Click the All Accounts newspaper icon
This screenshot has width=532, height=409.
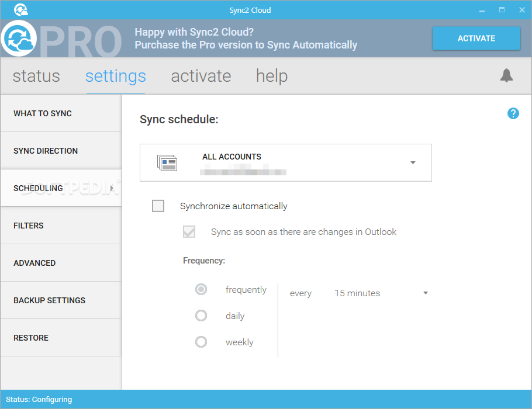click(167, 163)
